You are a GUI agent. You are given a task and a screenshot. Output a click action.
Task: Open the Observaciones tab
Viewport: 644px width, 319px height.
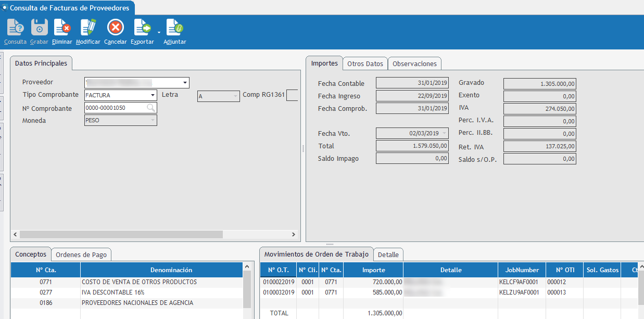click(x=414, y=63)
